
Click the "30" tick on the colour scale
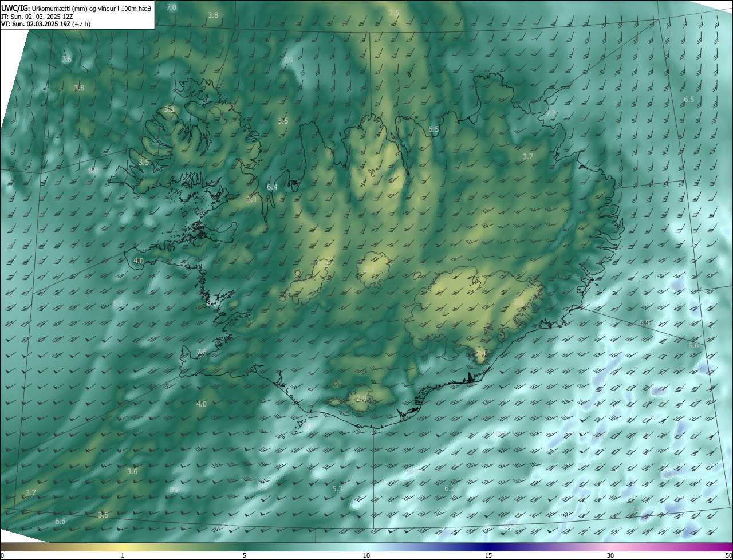(x=610, y=555)
